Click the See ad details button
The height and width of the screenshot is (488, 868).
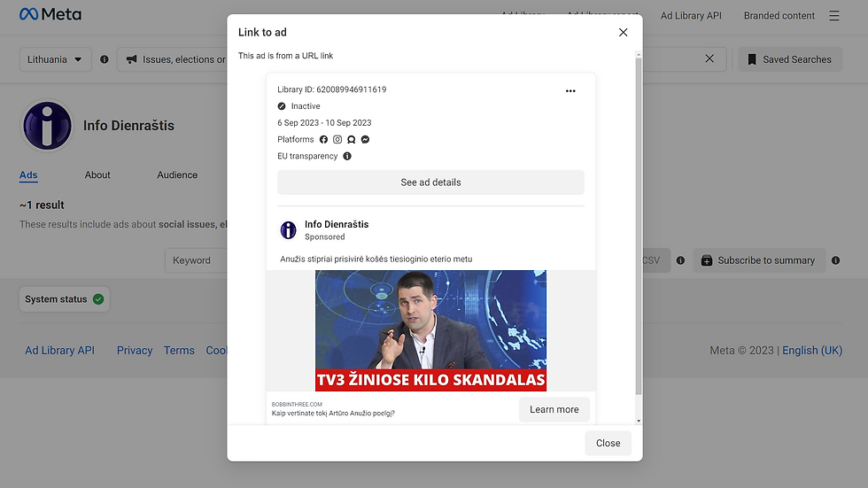[x=430, y=182]
